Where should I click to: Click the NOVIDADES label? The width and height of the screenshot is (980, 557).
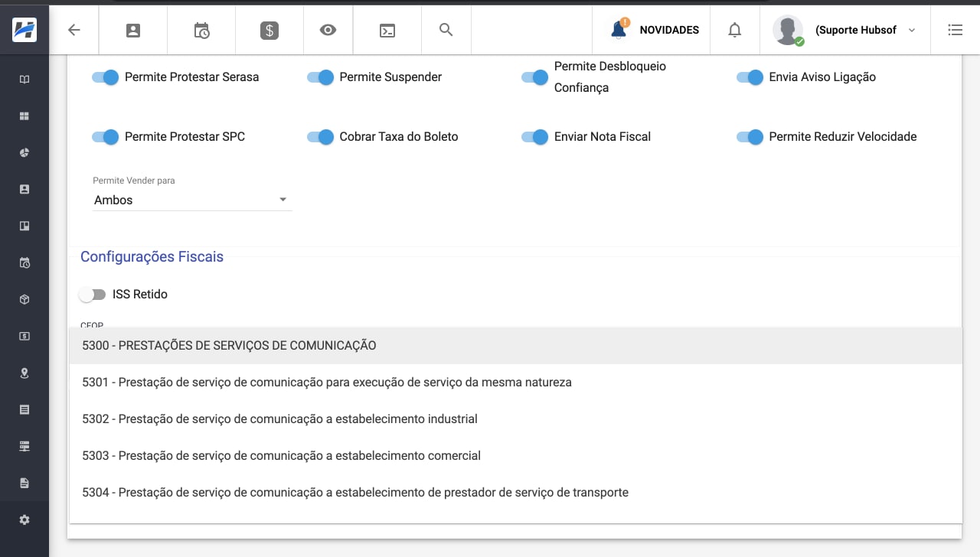click(x=669, y=30)
